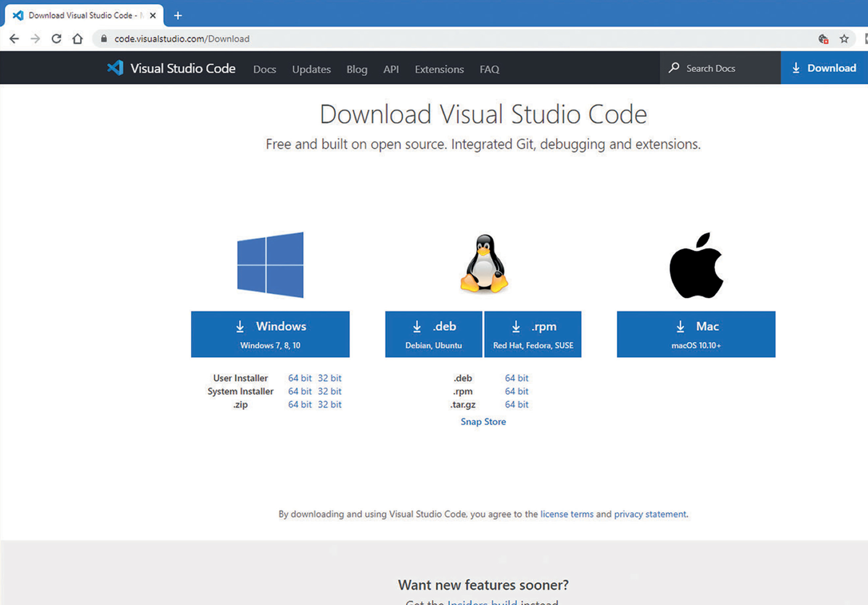868x605 pixels.
Task: Click the site lock icon
Action: pyautogui.click(x=104, y=39)
